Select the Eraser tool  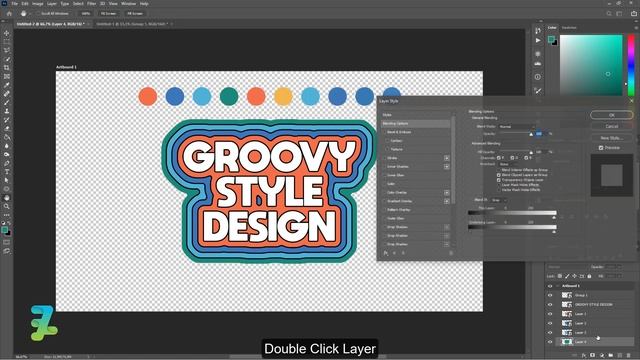7,128
